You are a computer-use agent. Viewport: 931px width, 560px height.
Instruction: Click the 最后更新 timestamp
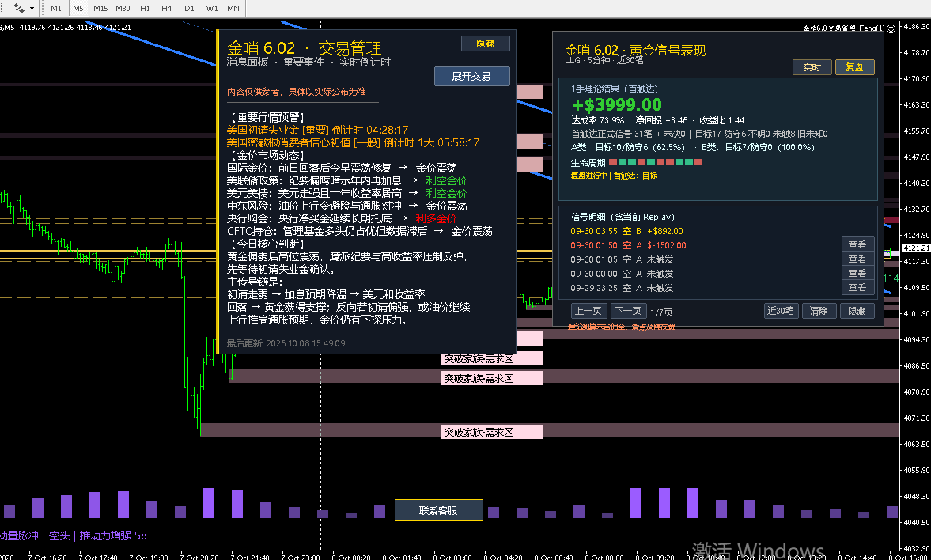click(286, 343)
